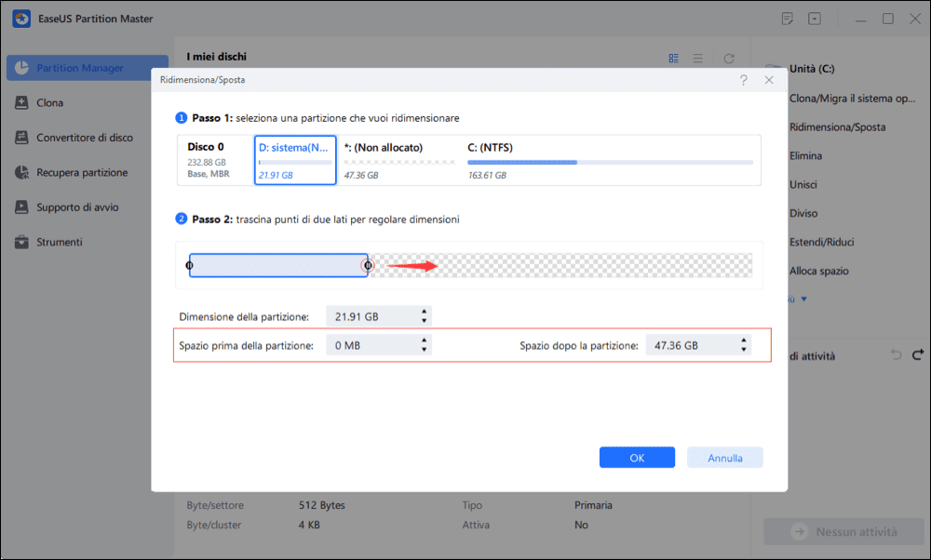The height and width of the screenshot is (560, 931).
Task: Select the C: (NTFS) partition block
Action: 610,160
